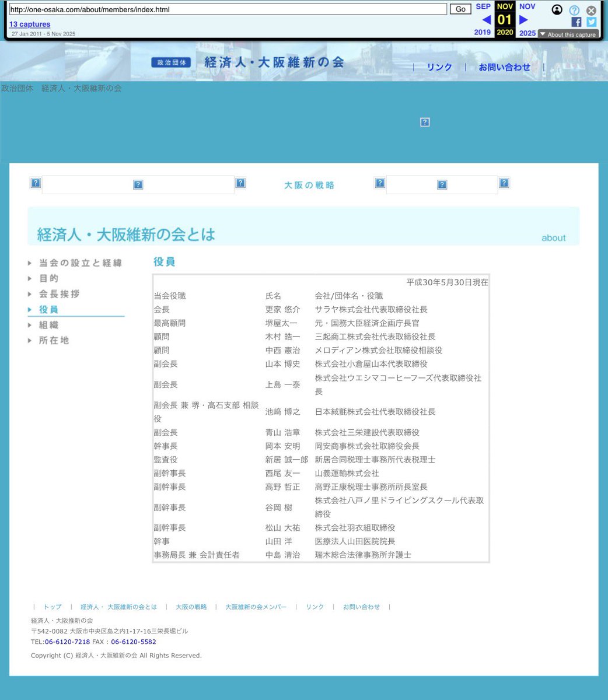Click the name 更家 悠介
The height and width of the screenshot is (700, 608).
point(283,309)
